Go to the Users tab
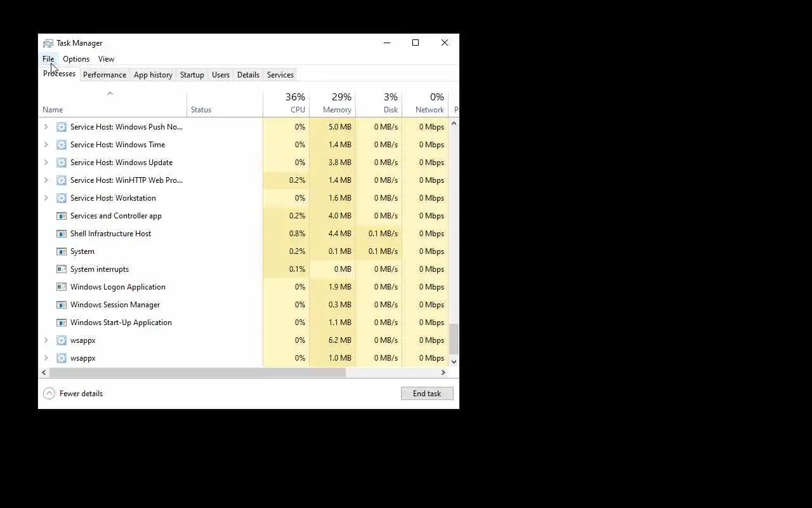 (221, 75)
